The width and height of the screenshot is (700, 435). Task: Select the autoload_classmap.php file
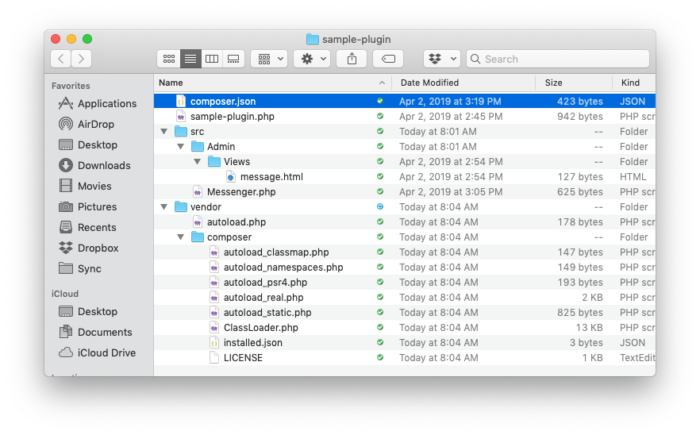coord(404,252)
